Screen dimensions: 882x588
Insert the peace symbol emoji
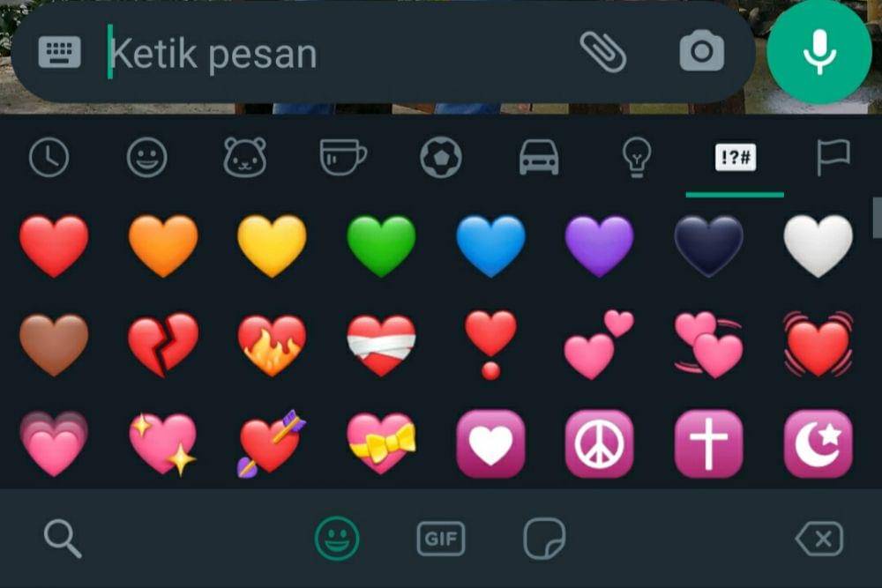coord(600,443)
